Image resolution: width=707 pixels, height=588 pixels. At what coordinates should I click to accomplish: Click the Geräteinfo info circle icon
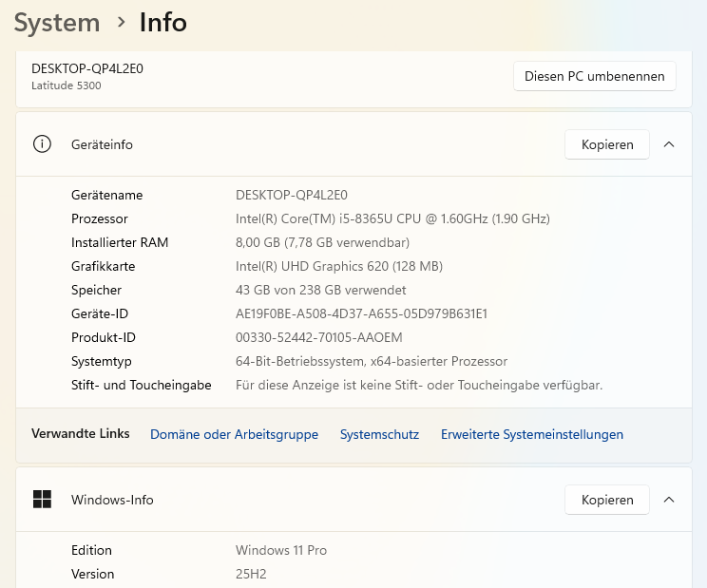coord(42,144)
